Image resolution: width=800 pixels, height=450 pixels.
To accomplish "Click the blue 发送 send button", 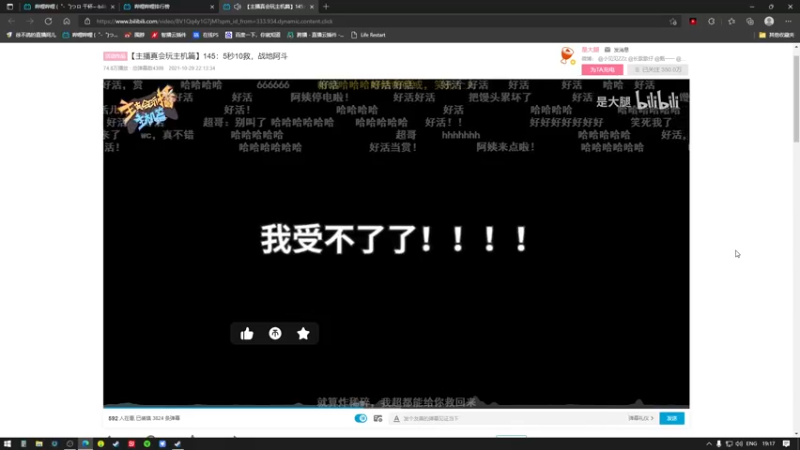I will click(672, 418).
